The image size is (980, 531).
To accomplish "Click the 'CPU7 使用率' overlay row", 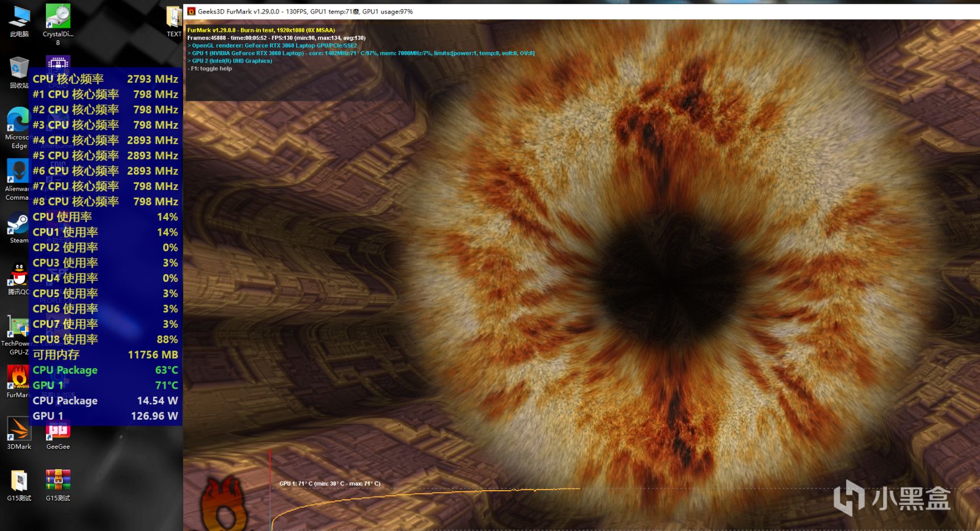I will (x=105, y=324).
